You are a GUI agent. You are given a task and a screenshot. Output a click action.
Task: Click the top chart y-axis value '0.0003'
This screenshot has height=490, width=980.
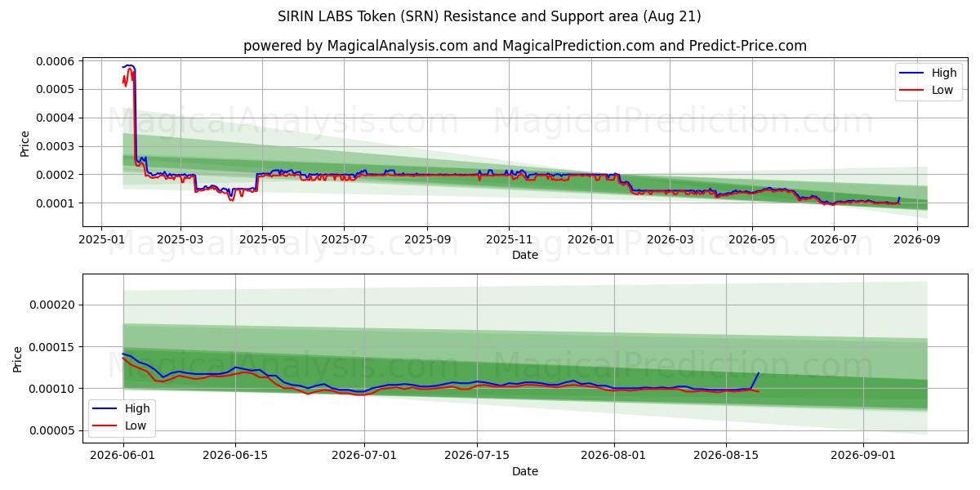click(55, 146)
